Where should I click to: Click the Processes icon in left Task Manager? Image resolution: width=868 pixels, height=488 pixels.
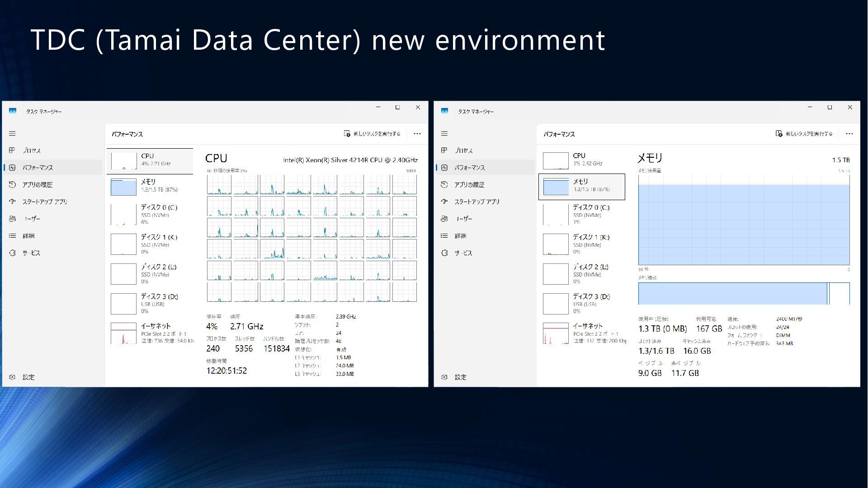pos(13,150)
